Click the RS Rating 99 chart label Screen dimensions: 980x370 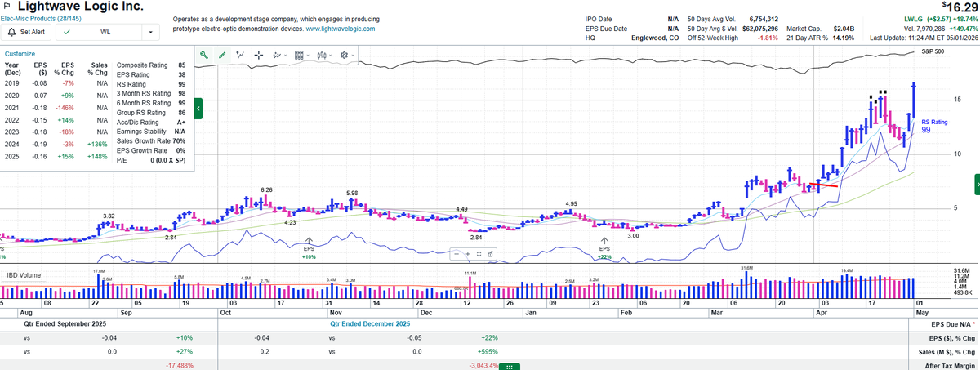point(934,126)
